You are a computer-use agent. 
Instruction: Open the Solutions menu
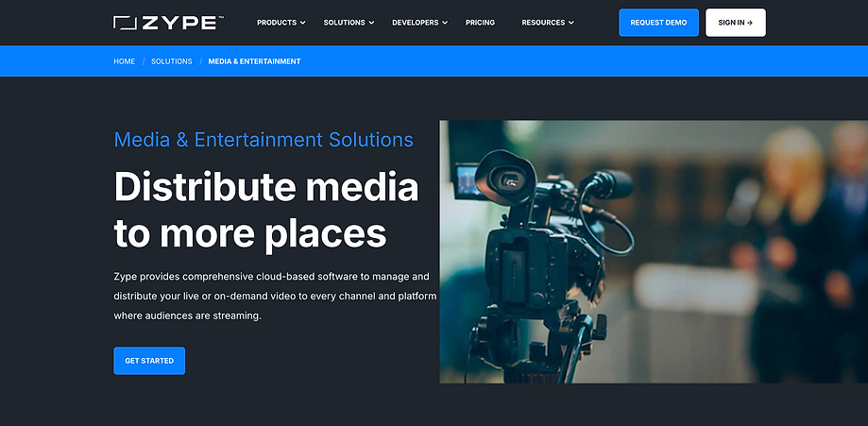coord(345,23)
